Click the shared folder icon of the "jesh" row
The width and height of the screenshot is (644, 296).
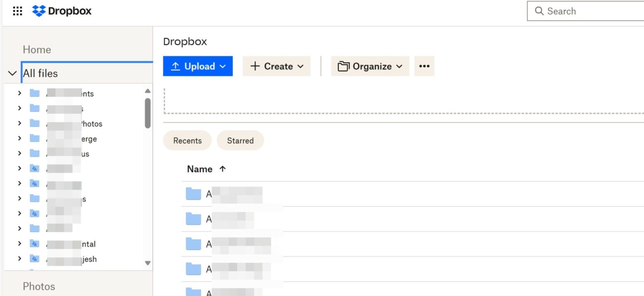[x=34, y=259]
